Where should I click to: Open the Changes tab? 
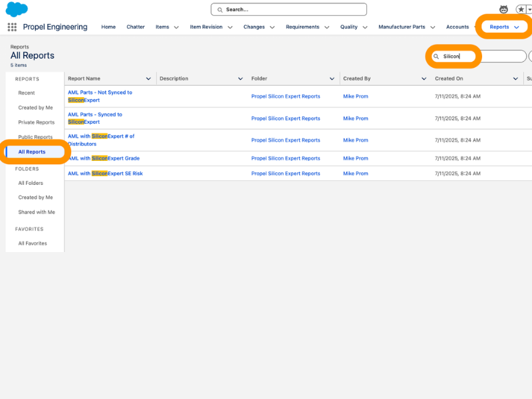[254, 27]
